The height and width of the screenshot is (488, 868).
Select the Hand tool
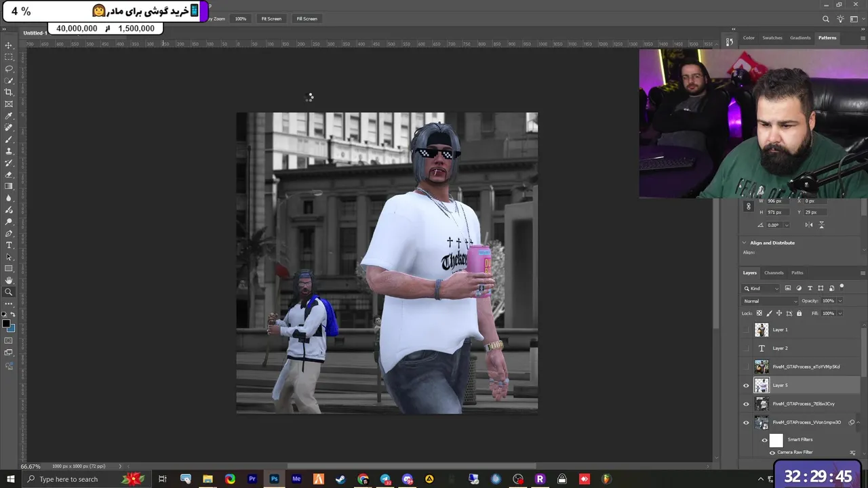[9, 280]
